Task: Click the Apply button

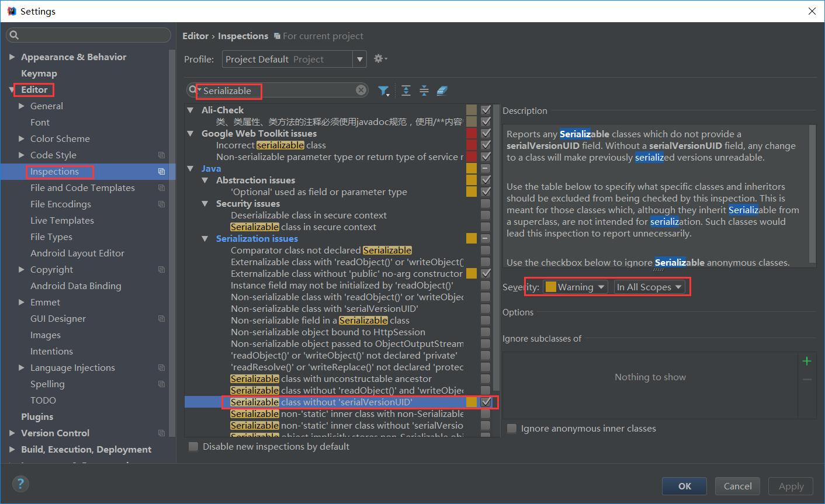Action: (x=791, y=486)
